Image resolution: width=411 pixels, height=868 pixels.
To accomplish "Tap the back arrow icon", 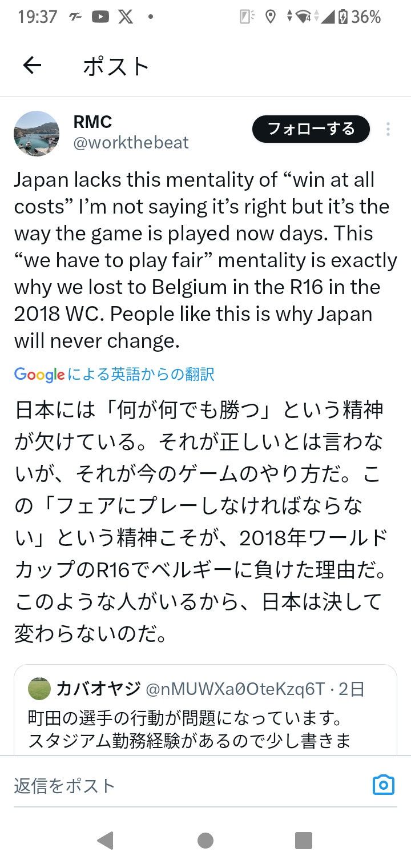I will [33, 66].
